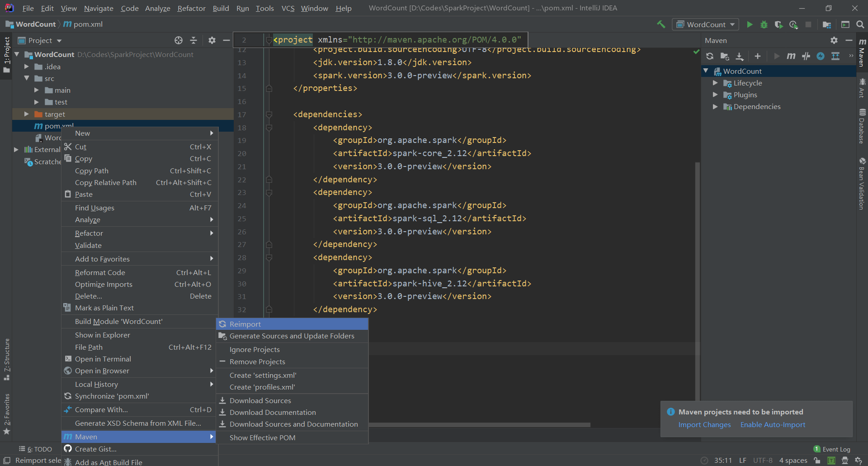Run WordCount with coverage

[x=778, y=24]
